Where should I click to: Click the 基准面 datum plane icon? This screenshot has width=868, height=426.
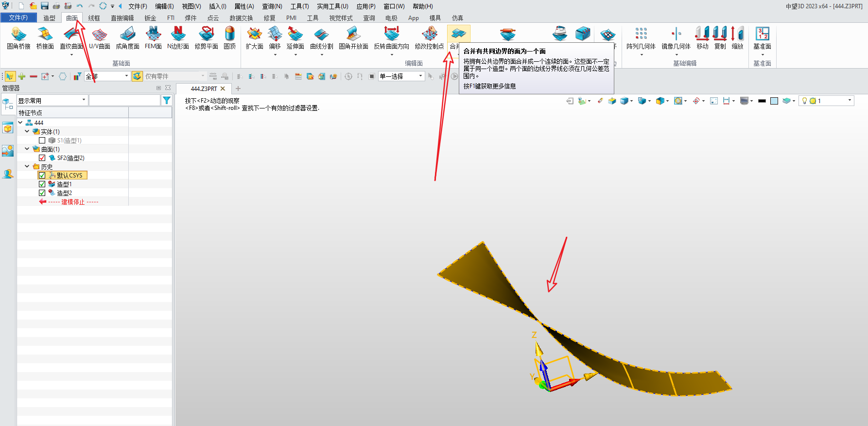coord(762,38)
